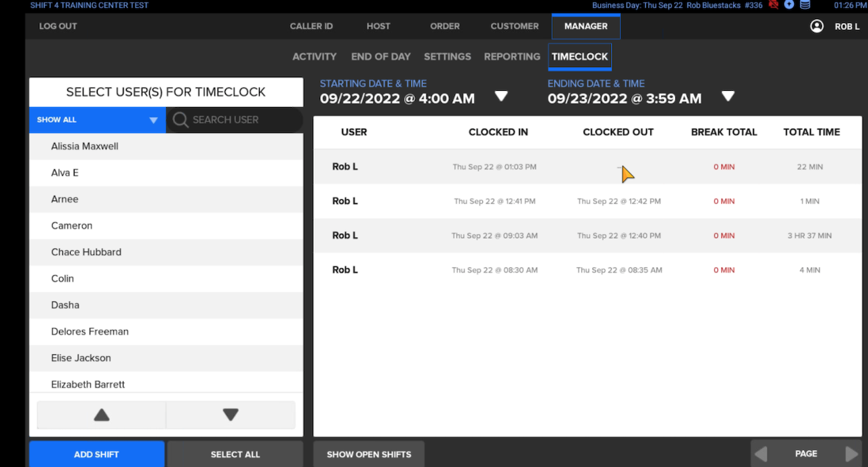Screen dimensions: 868x467
Task: Click the database sync icon in the top bar
Action: (x=804, y=5)
